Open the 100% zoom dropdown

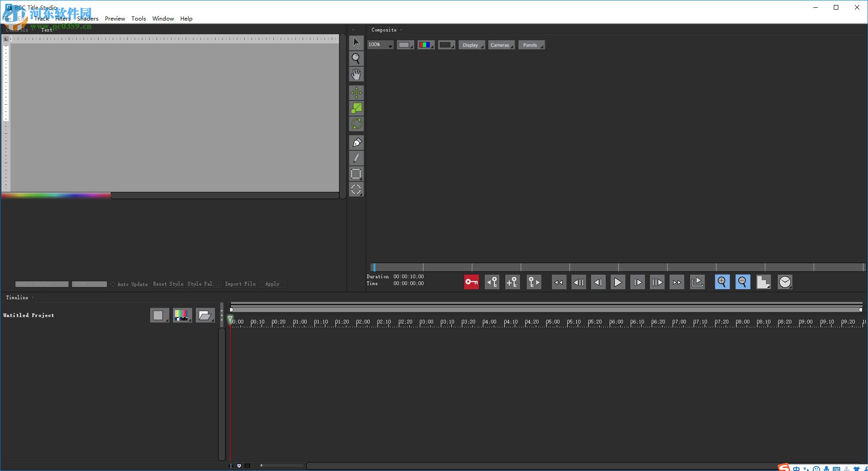tap(381, 45)
